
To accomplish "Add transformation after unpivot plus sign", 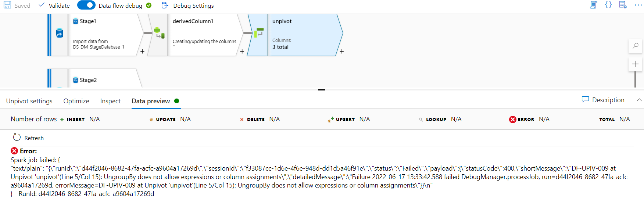I will pyautogui.click(x=342, y=51).
